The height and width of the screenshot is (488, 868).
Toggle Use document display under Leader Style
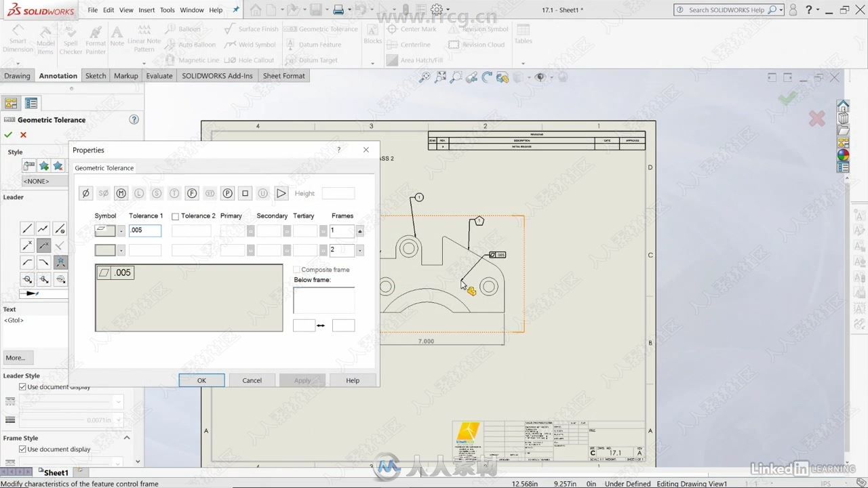tap(22, 387)
